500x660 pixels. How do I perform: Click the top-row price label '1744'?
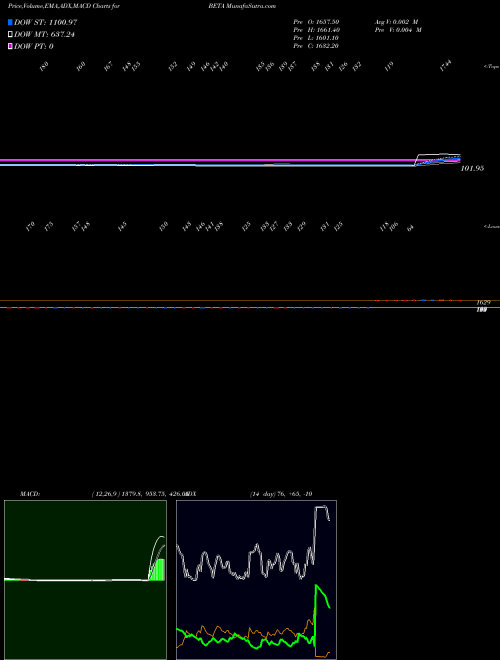pyautogui.click(x=445, y=66)
